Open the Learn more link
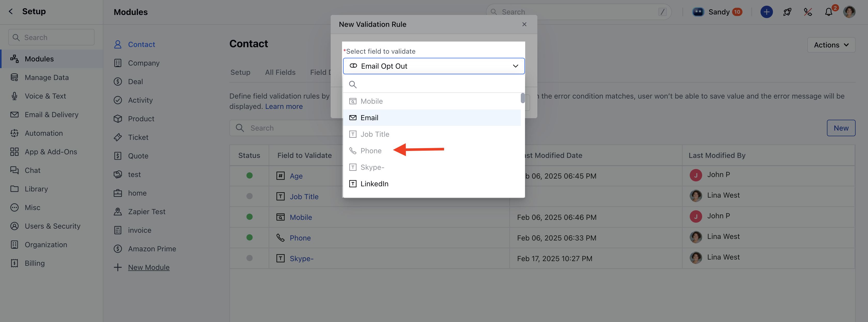This screenshot has height=322, width=868. (x=284, y=107)
